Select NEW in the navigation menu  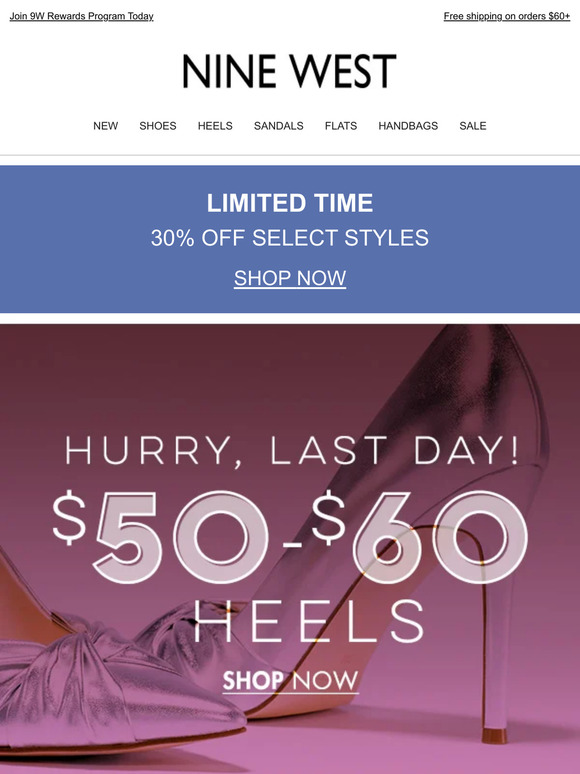pyautogui.click(x=106, y=126)
